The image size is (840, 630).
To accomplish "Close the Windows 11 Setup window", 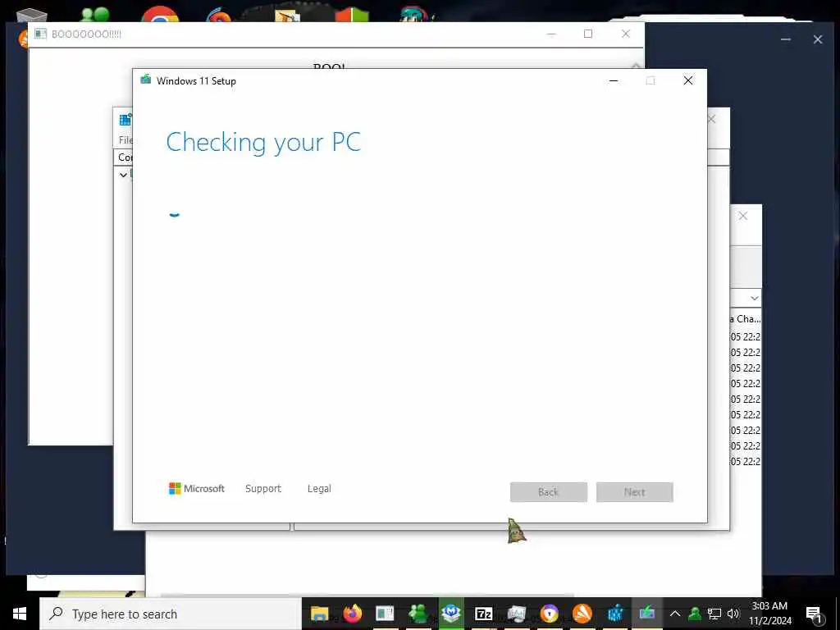I will [x=688, y=80].
